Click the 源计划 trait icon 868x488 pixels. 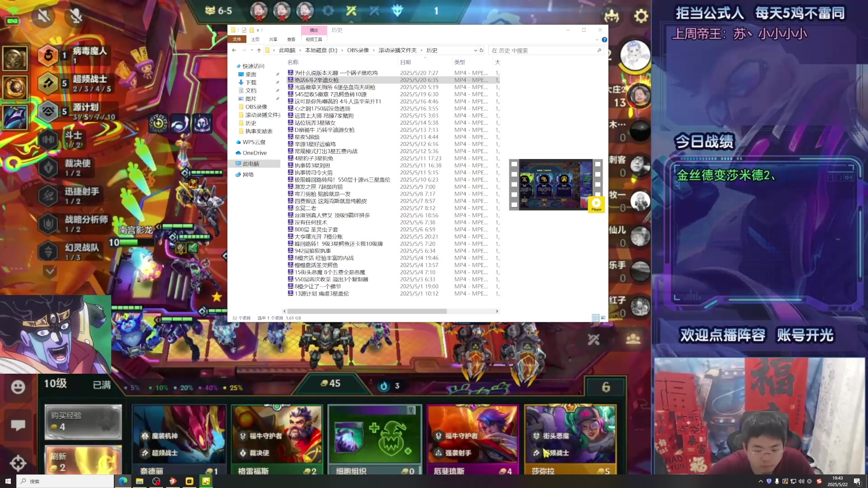48,111
